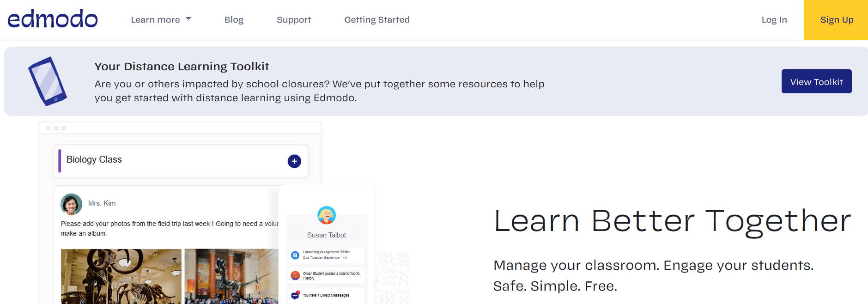Navigate to Getting Started
This screenshot has height=304, width=868.
tap(376, 19)
